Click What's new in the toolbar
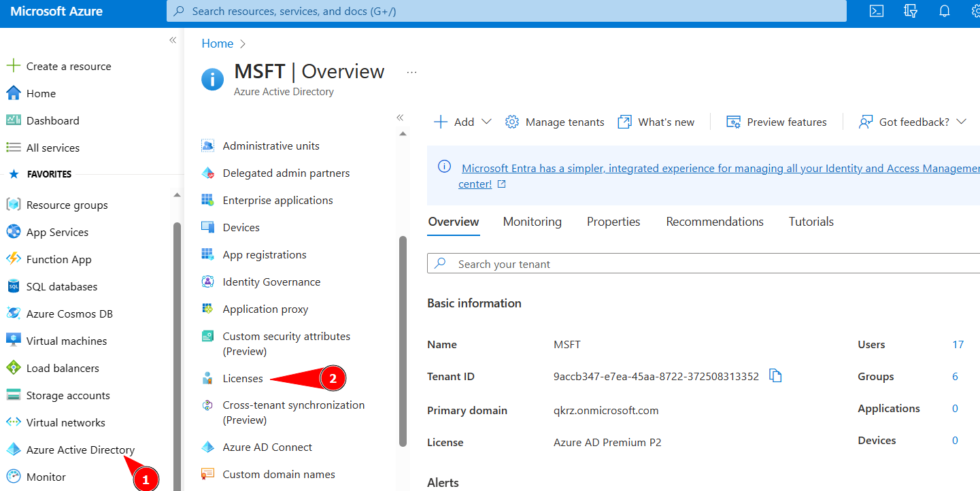This screenshot has height=491, width=980. point(656,122)
